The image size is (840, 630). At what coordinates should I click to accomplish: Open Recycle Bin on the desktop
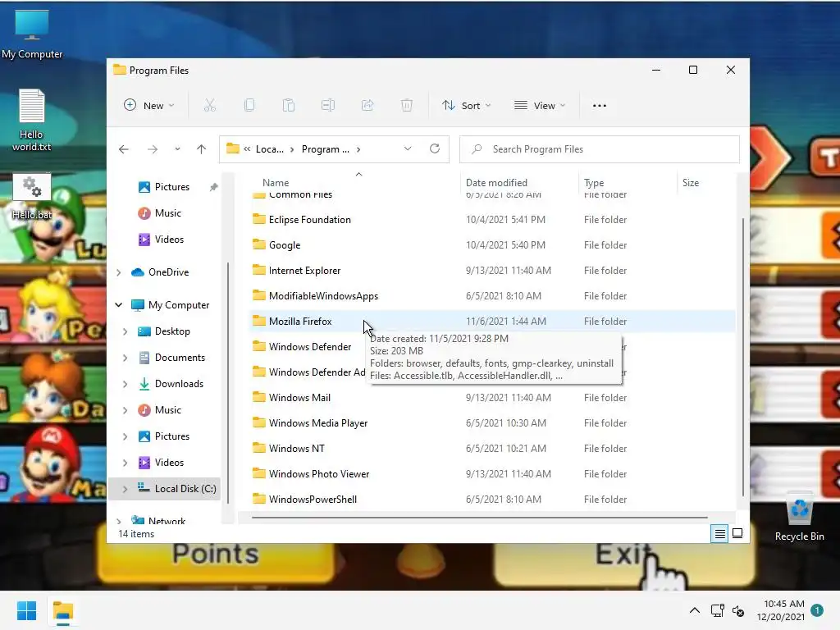coord(799,516)
